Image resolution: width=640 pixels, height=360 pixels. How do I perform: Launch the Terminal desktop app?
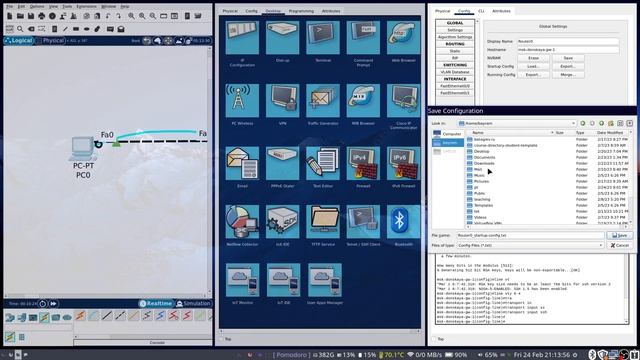pyautogui.click(x=323, y=38)
